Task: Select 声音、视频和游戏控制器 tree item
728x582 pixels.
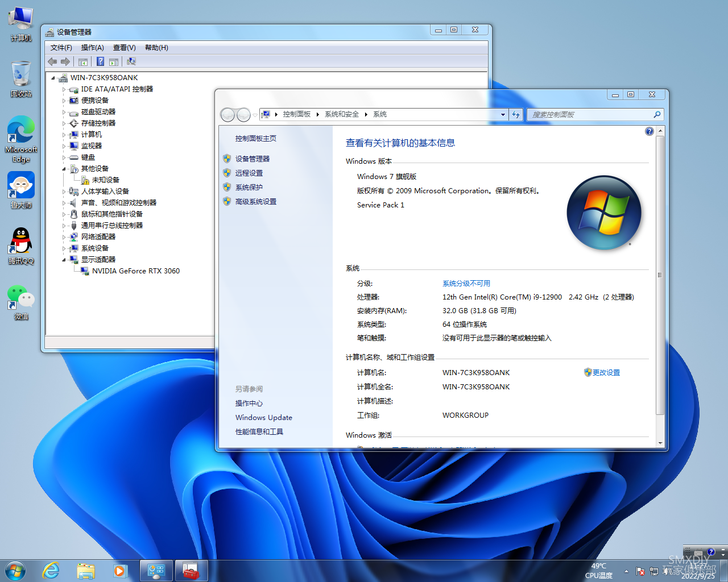Action: tap(119, 203)
